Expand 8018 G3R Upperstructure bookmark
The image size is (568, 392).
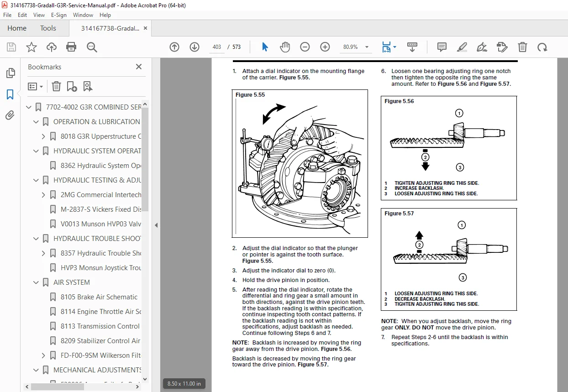(x=44, y=136)
